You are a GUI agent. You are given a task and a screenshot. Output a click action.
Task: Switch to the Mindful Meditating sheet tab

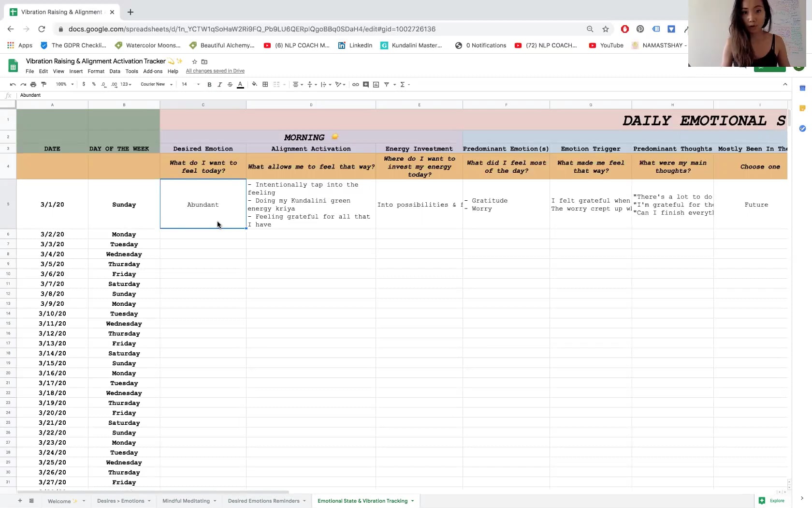click(186, 501)
